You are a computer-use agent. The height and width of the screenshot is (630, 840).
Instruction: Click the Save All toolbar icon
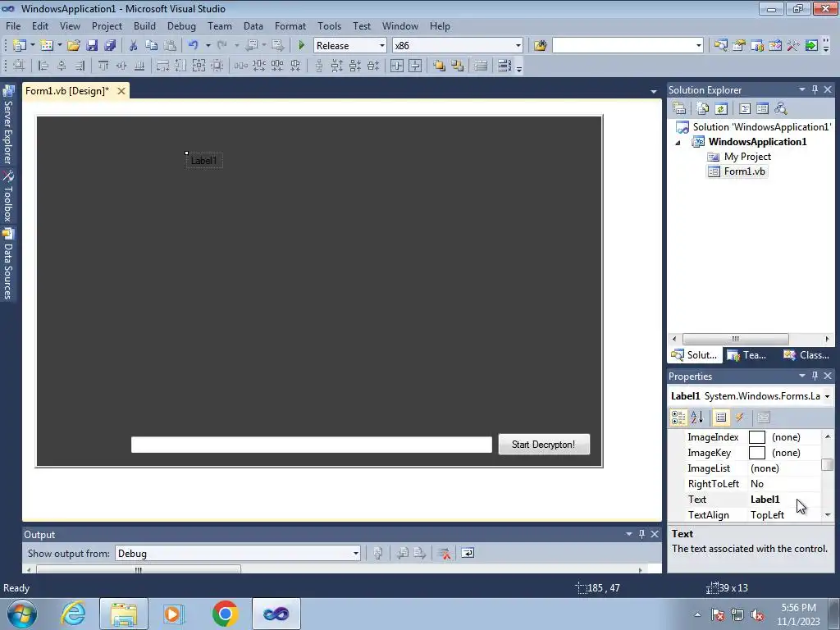[110, 46]
